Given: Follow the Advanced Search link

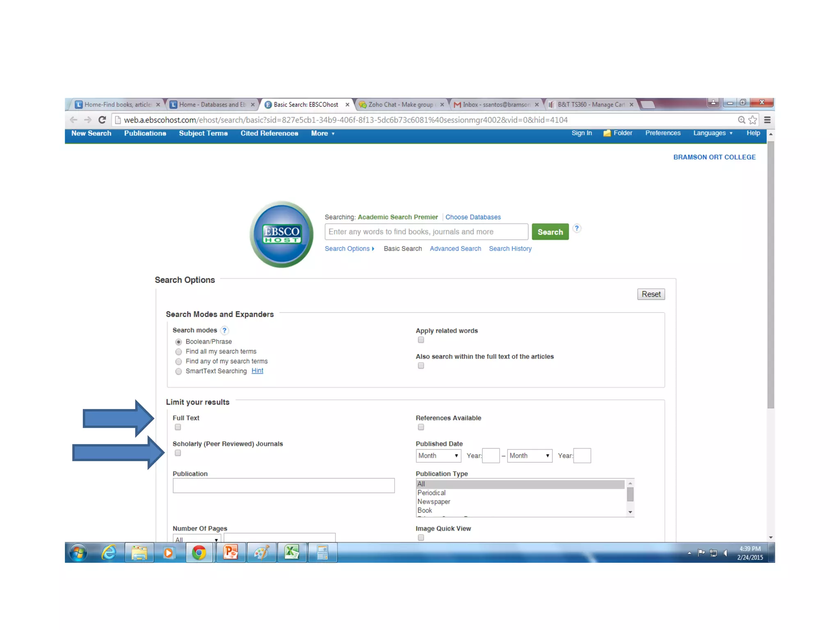Looking at the screenshot, I should [455, 249].
